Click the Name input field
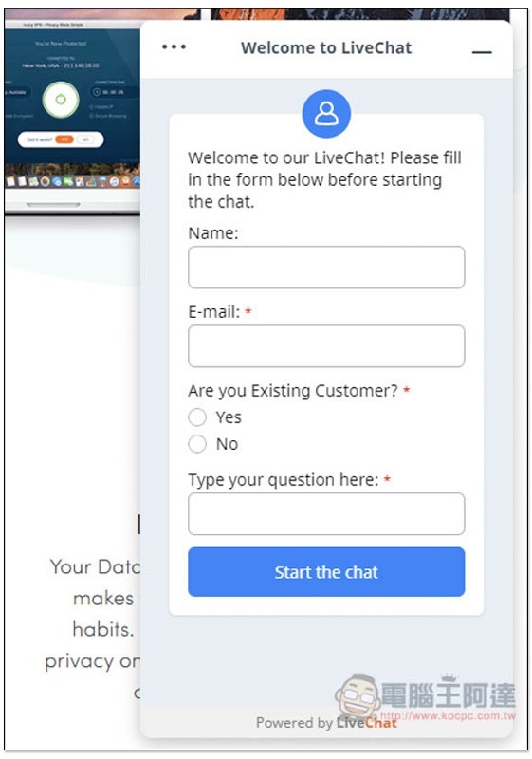This screenshot has height=759, width=532. tap(326, 268)
